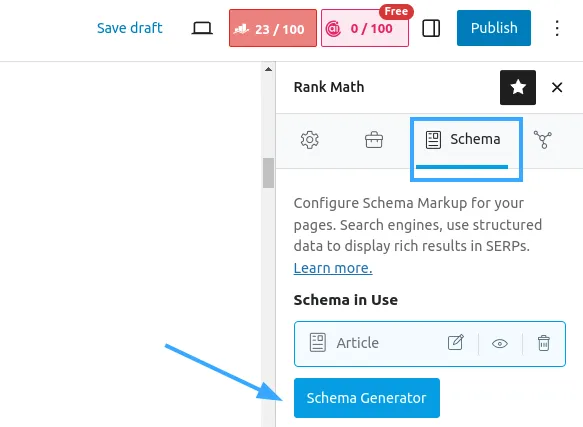Open the Schema Generator

coord(367,398)
